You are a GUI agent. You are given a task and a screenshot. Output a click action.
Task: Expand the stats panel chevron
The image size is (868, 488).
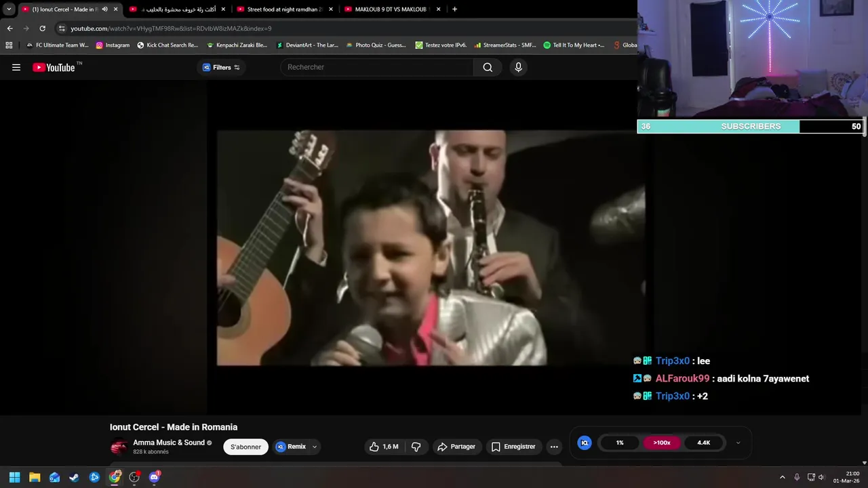tap(738, 443)
